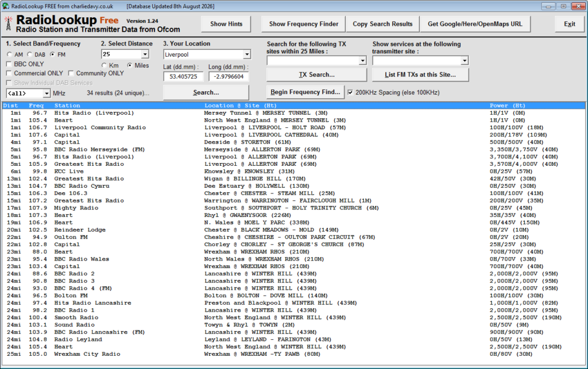The width and height of the screenshot is (588, 369).
Task: Click Begin Frequency Find... button
Action: [305, 92]
